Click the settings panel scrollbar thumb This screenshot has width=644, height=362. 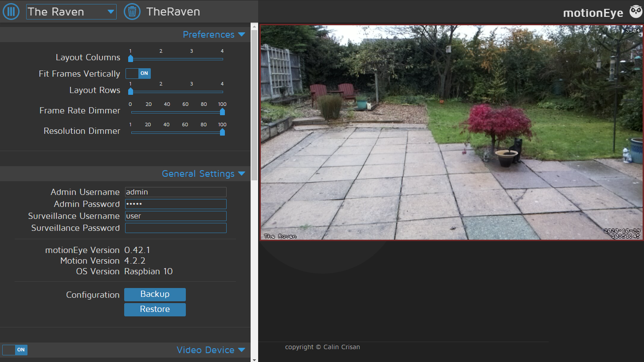point(254,105)
